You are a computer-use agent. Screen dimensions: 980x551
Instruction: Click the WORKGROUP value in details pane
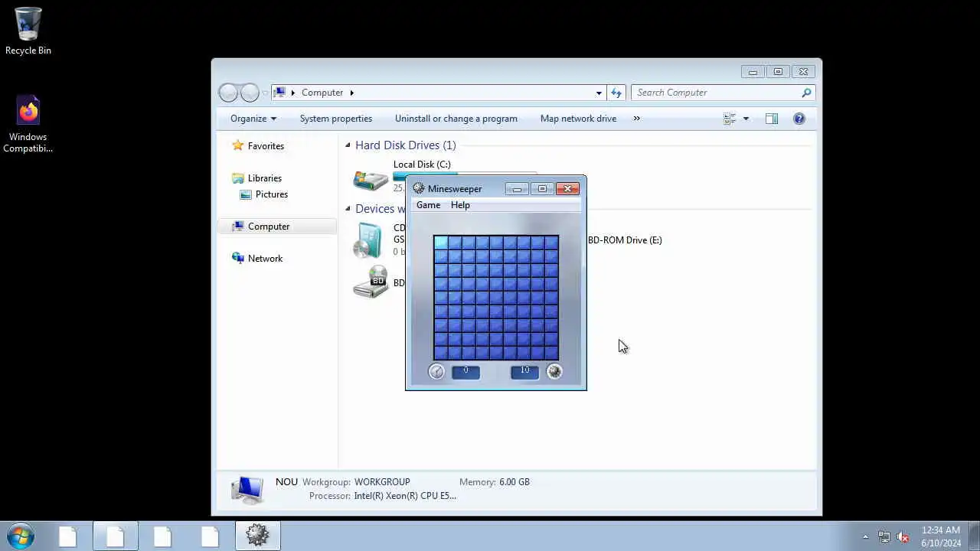click(382, 482)
